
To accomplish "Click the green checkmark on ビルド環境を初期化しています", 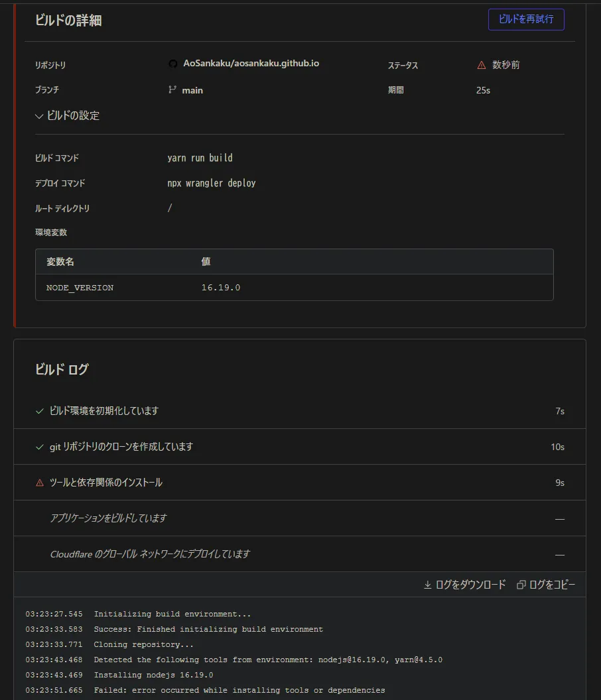I will pyautogui.click(x=40, y=410).
